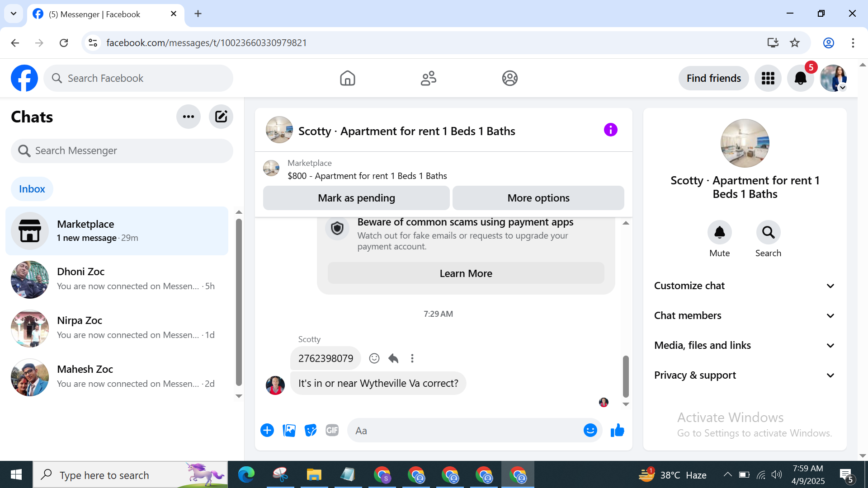The image size is (868, 488).
Task: Open the Facebook menu grid icon
Action: pyautogui.click(x=768, y=78)
